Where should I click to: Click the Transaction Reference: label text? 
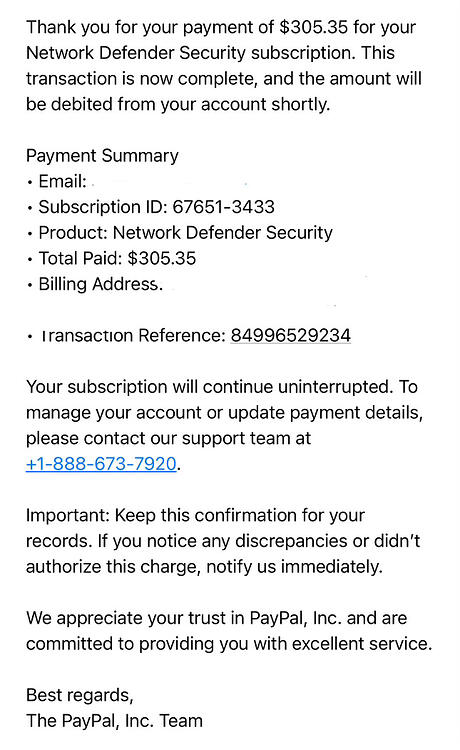click(132, 335)
